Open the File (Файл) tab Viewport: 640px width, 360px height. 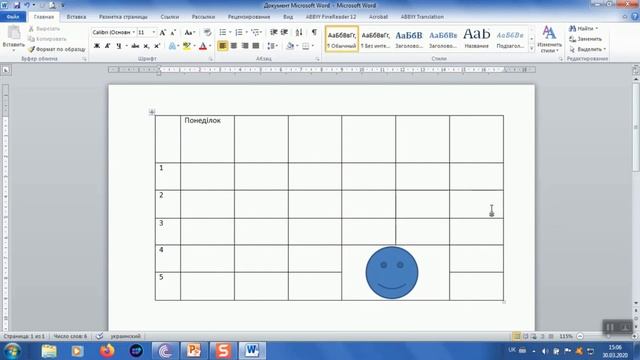13,17
